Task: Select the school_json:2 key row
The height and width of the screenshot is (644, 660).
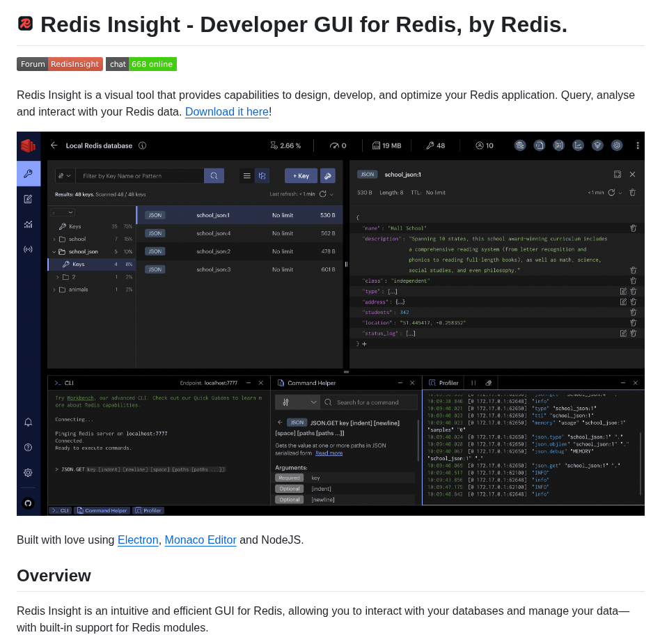Action: click(x=239, y=251)
